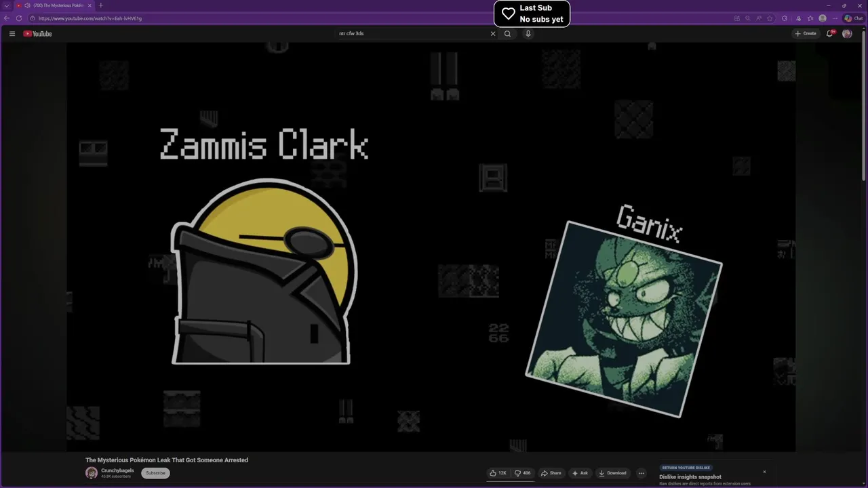Dislike the video with thumbs down
Screen dimensions: 868x488
tap(522, 473)
